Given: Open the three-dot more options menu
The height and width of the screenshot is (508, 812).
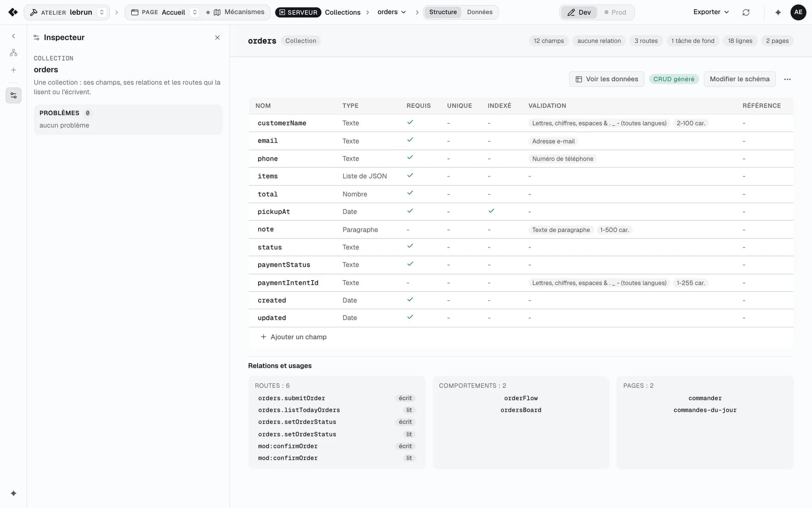Looking at the screenshot, I should point(787,79).
